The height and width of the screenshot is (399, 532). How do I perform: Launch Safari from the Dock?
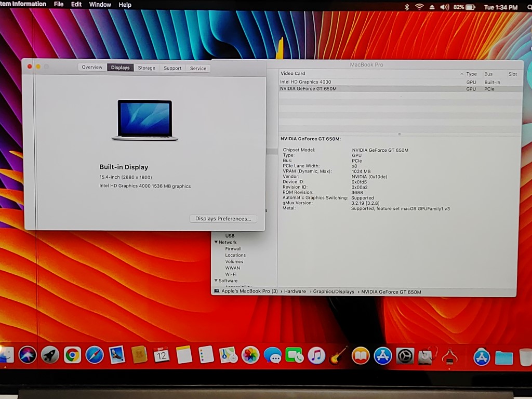[x=95, y=355]
